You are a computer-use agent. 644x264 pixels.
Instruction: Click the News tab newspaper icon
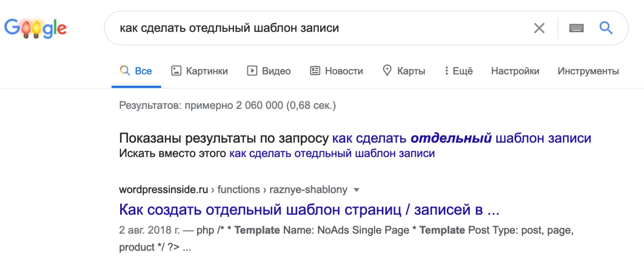pos(315,71)
